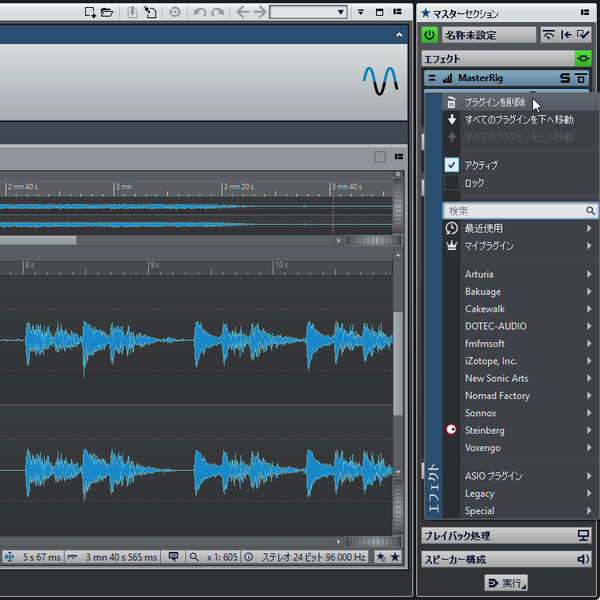600x600 pixels.
Task: Click the MasterRig slot handle icon
Action: point(432,78)
